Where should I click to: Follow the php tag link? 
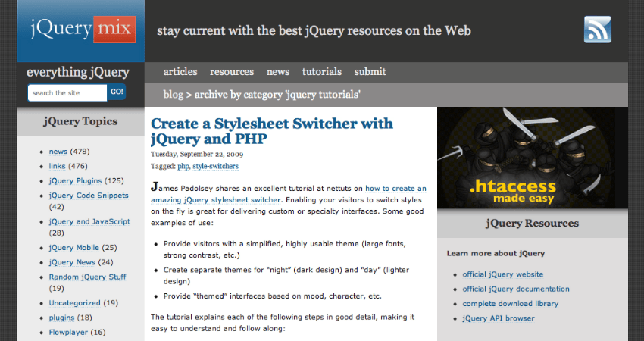click(x=183, y=167)
